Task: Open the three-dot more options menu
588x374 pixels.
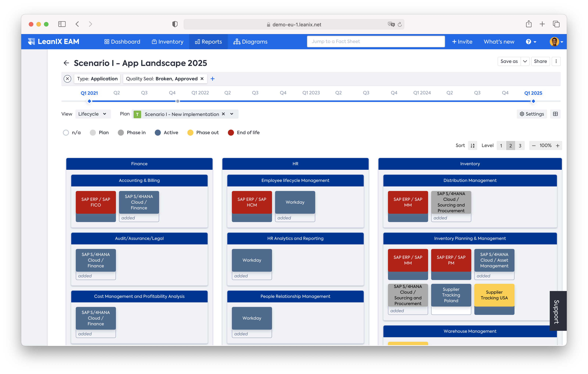Action: [x=556, y=61]
